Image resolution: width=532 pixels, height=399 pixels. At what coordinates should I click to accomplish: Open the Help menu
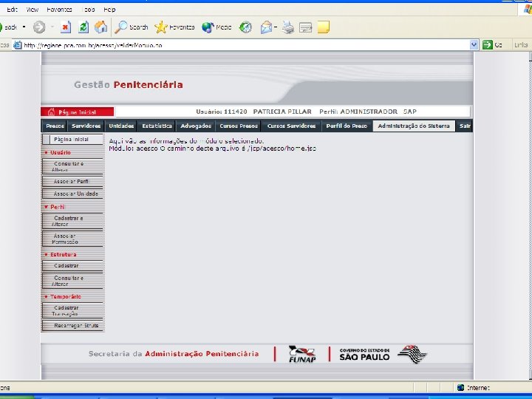pos(109,10)
